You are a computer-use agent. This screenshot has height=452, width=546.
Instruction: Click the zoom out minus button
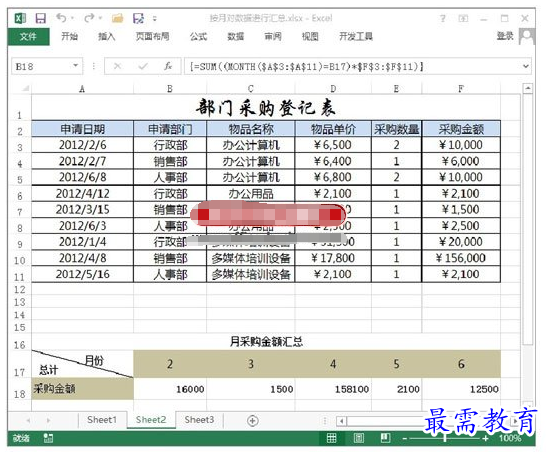pos(405,439)
